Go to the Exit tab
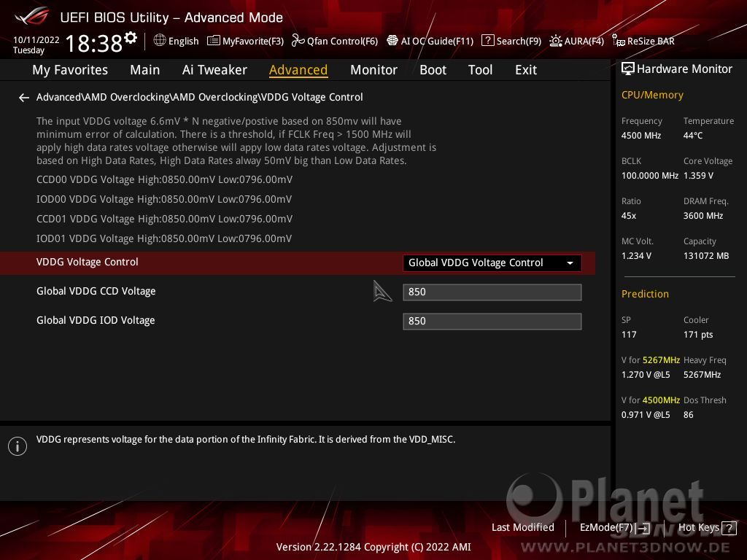Screen dimensions: 747x560 click(x=526, y=70)
